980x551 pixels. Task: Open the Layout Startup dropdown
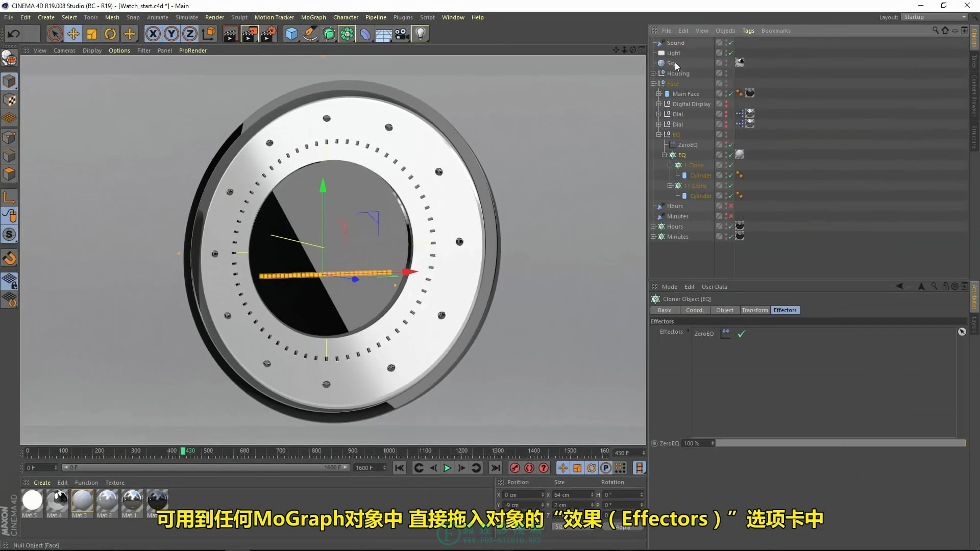[x=935, y=17]
